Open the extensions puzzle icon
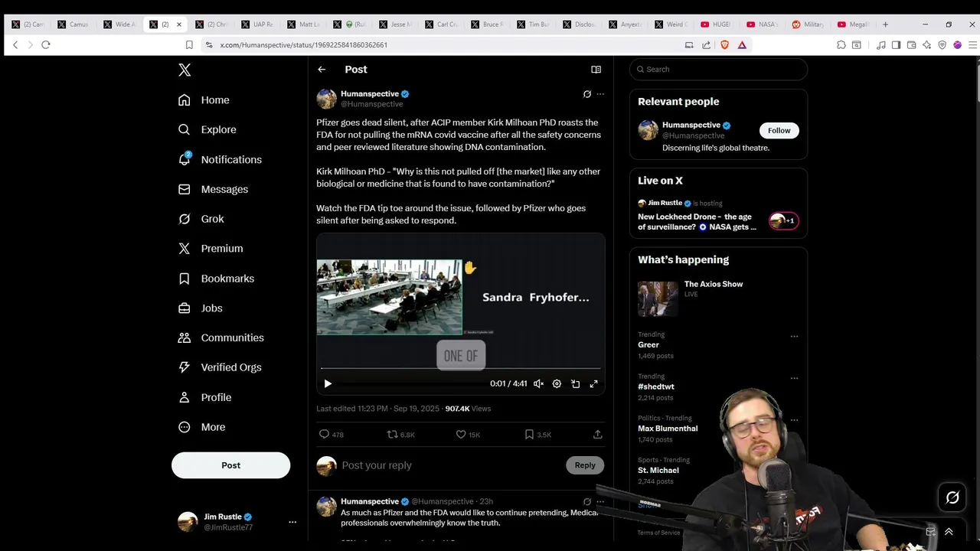This screenshot has height=551, width=980. click(841, 45)
